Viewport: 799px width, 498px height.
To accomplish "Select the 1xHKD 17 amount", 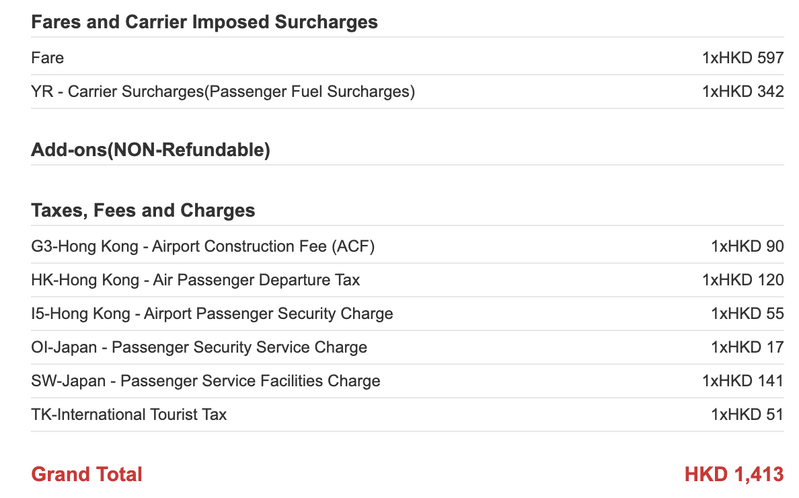I will tap(747, 347).
